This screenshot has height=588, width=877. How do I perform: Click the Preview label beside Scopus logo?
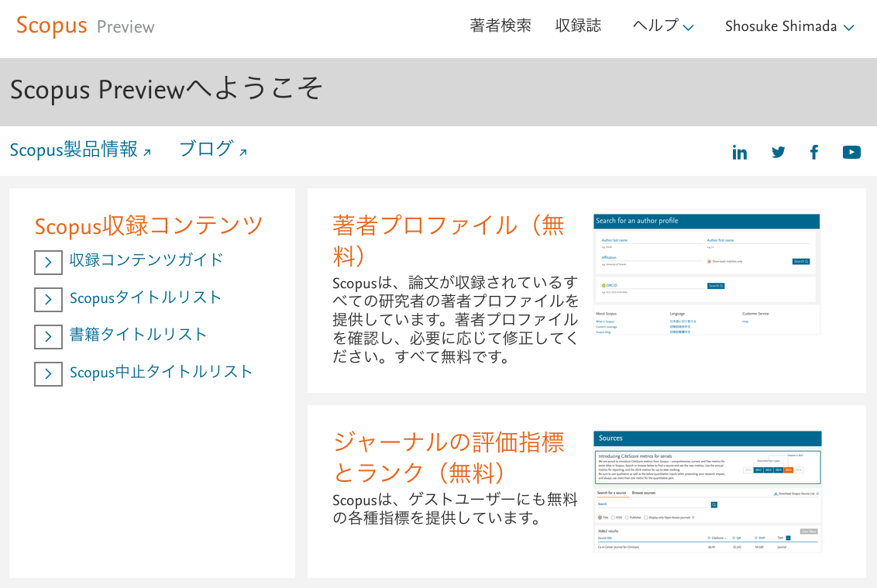click(x=126, y=27)
